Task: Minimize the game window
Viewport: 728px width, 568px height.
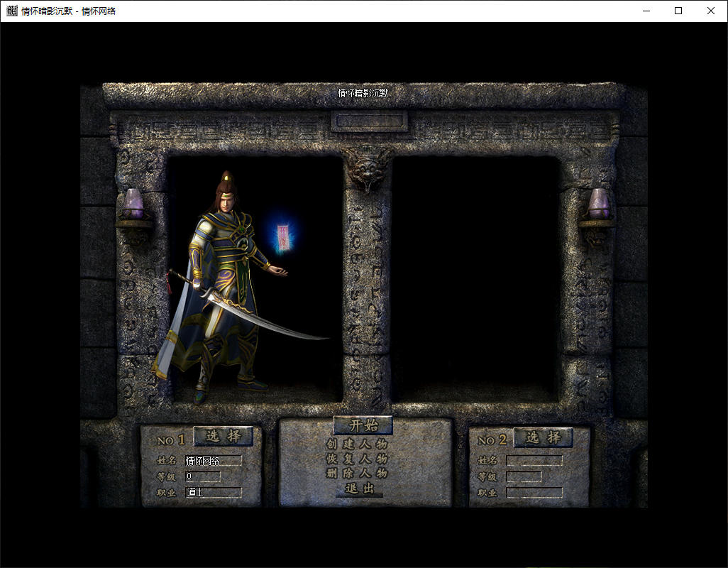Action: [646, 11]
